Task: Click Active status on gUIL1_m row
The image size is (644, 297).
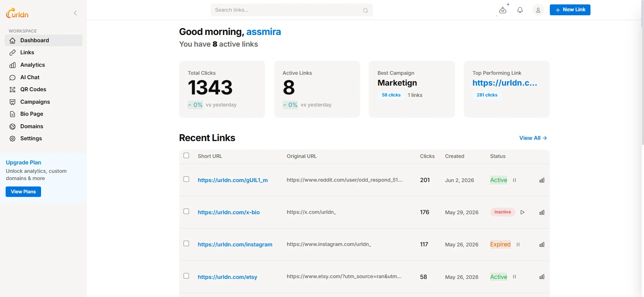Action: click(499, 180)
